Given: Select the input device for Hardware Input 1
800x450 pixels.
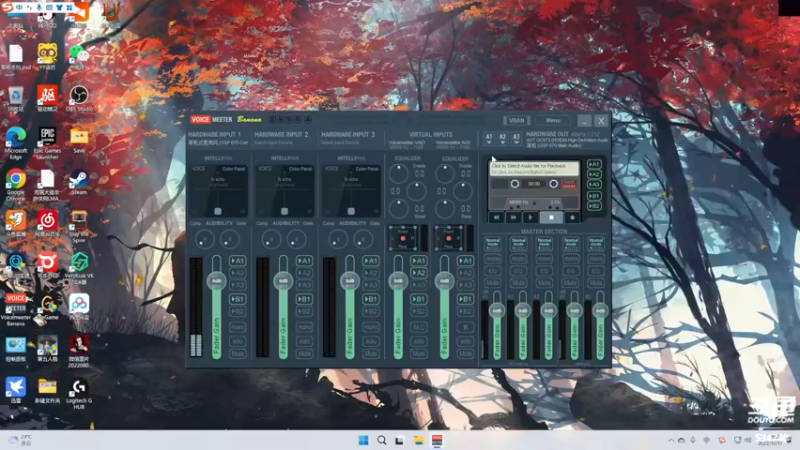Looking at the screenshot, I should [218, 143].
